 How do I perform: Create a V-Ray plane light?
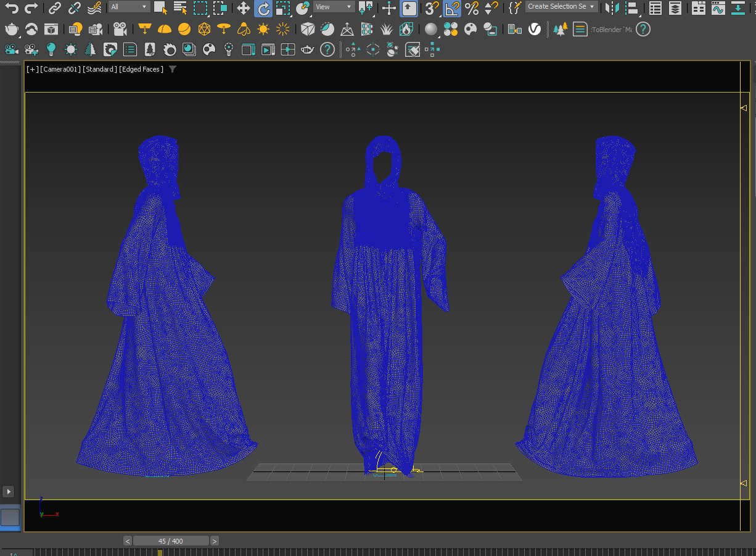pyautogui.click(x=145, y=29)
